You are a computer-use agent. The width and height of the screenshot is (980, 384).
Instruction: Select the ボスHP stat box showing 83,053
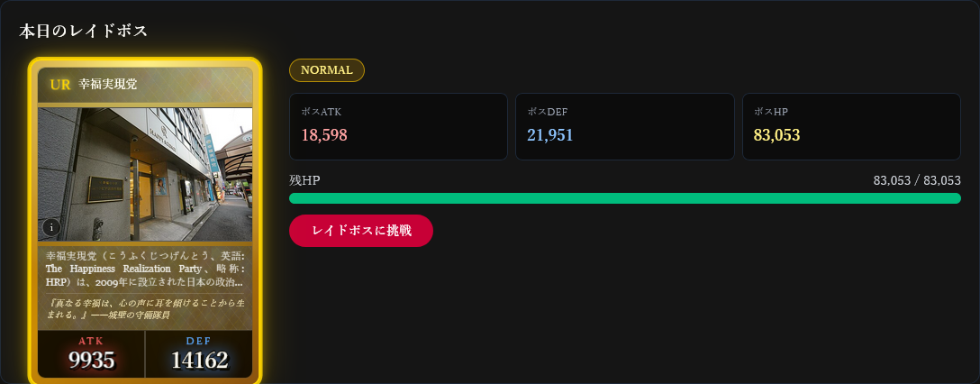[x=851, y=126]
